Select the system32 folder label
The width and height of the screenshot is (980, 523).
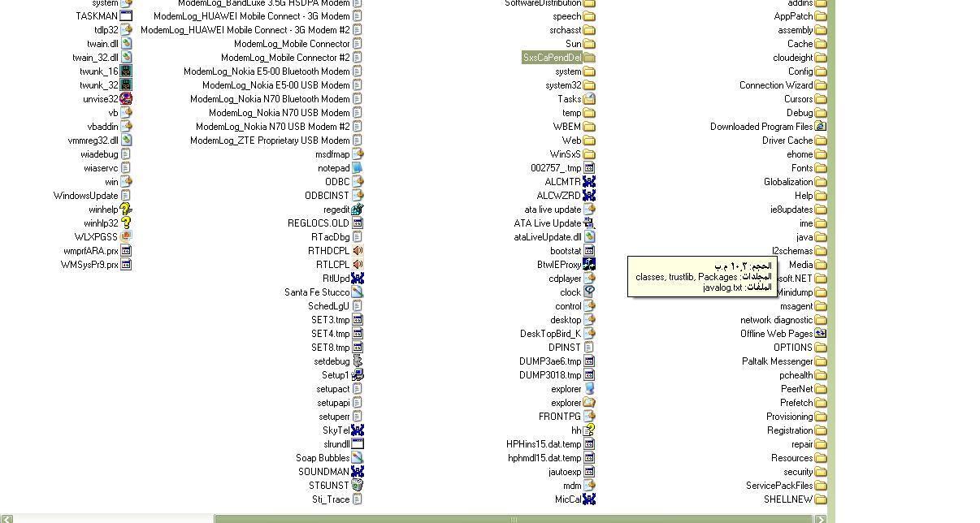563,85
